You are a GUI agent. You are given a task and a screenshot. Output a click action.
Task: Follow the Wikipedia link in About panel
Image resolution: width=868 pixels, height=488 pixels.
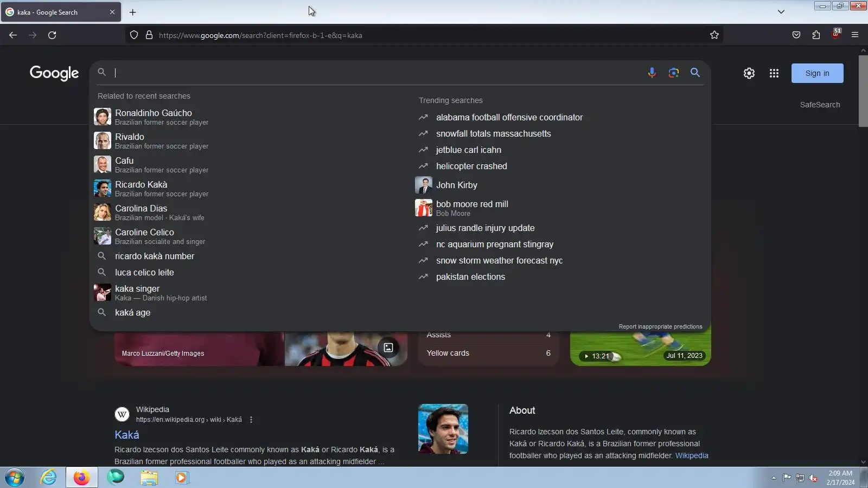(x=692, y=455)
